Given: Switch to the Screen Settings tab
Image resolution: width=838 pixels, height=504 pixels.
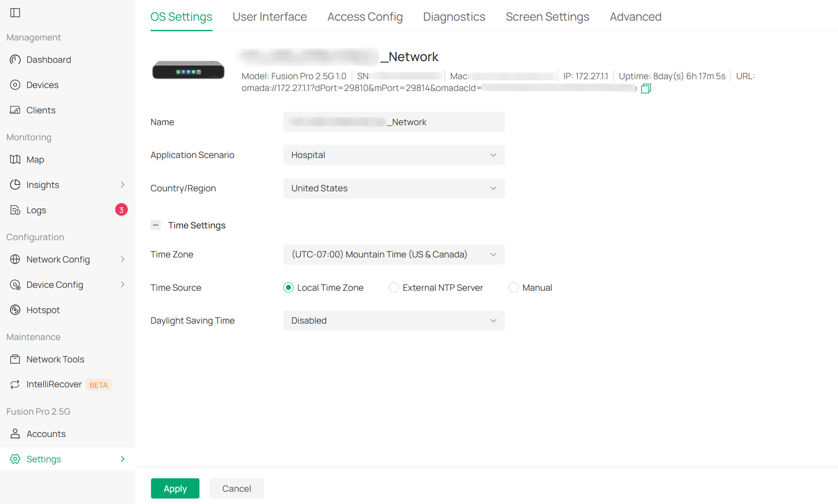Looking at the screenshot, I should coord(548,17).
